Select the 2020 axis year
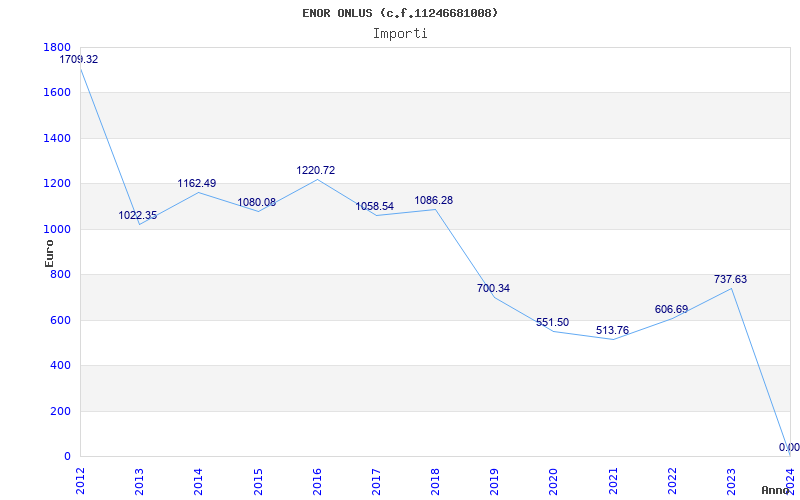 coord(554,481)
